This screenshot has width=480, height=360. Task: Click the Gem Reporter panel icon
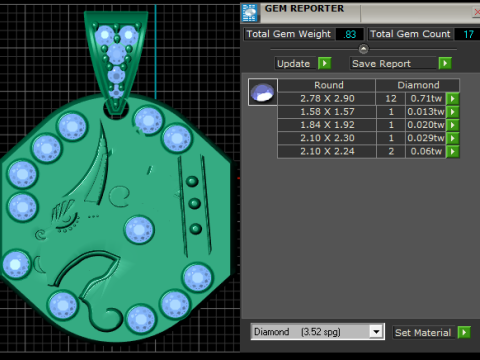click(250, 13)
